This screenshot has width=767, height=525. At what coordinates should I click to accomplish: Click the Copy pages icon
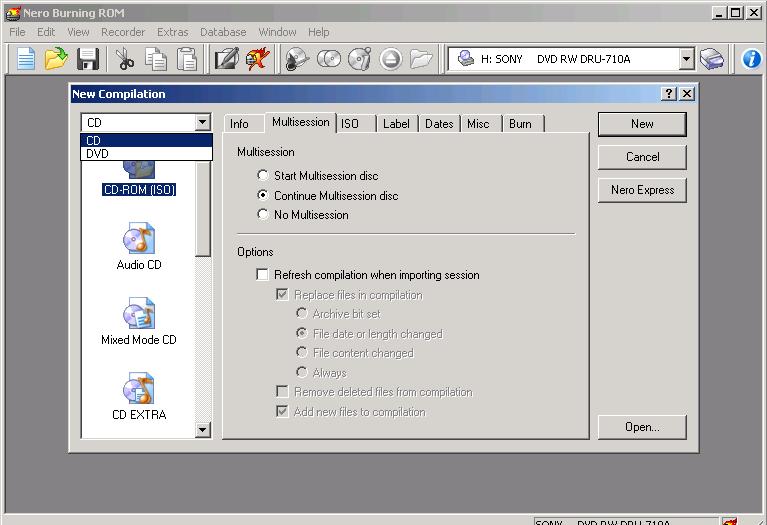pyautogui.click(x=156, y=59)
